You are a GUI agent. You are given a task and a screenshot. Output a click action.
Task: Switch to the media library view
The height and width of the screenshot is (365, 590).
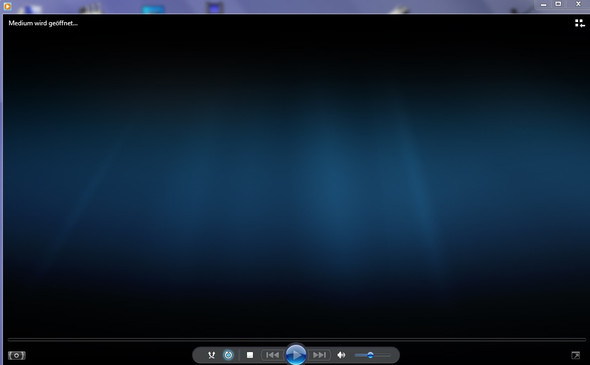579,23
